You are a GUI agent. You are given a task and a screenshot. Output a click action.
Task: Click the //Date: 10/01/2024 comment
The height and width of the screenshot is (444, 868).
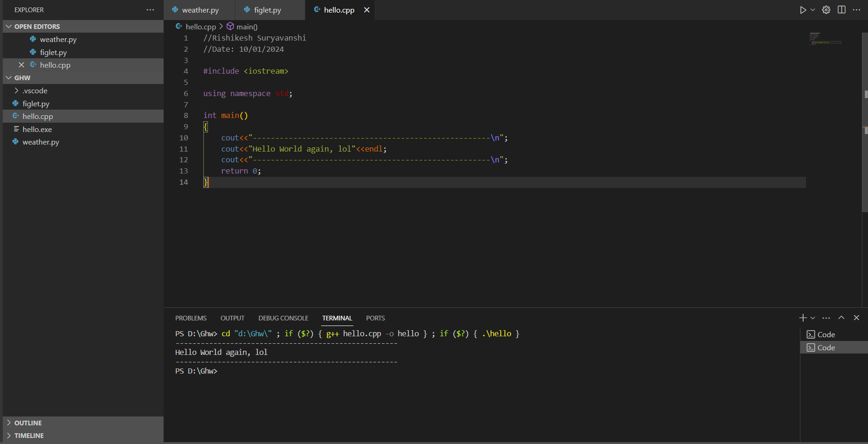(x=243, y=49)
